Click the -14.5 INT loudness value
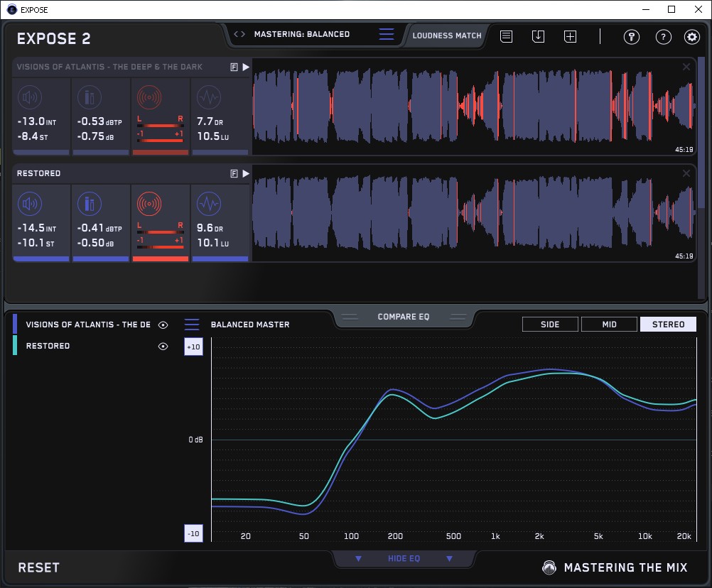 37,228
